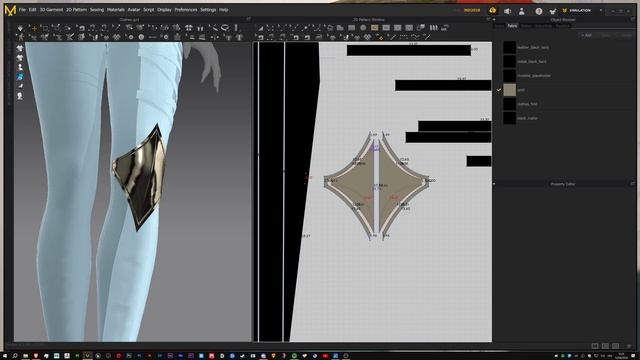The image size is (640, 360).
Task: Click the triple vertical bars icon in 2D toolbar
Action: pos(433,28)
